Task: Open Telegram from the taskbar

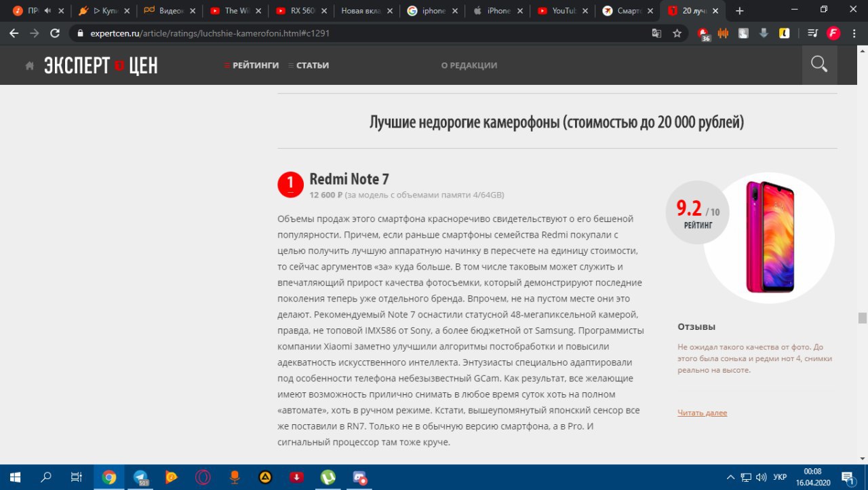Action: pyautogui.click(x=140, y=477)
